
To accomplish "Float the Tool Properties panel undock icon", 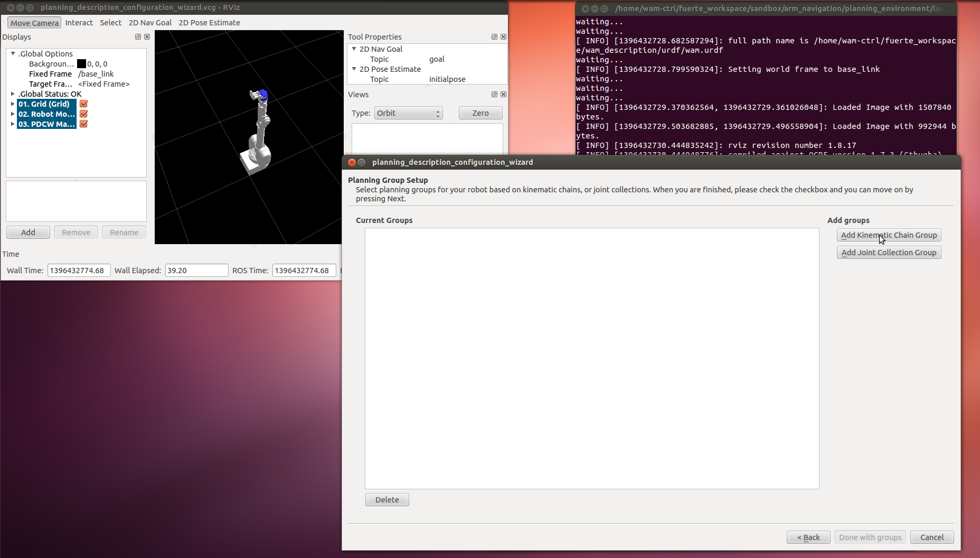I will (494, 37).
